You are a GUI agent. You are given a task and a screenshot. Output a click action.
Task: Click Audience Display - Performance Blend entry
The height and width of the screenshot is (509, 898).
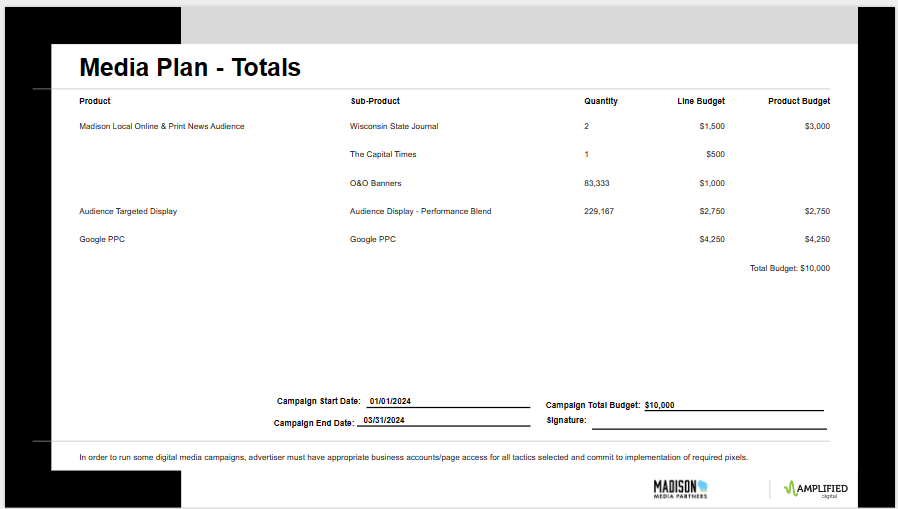[420, 212]
